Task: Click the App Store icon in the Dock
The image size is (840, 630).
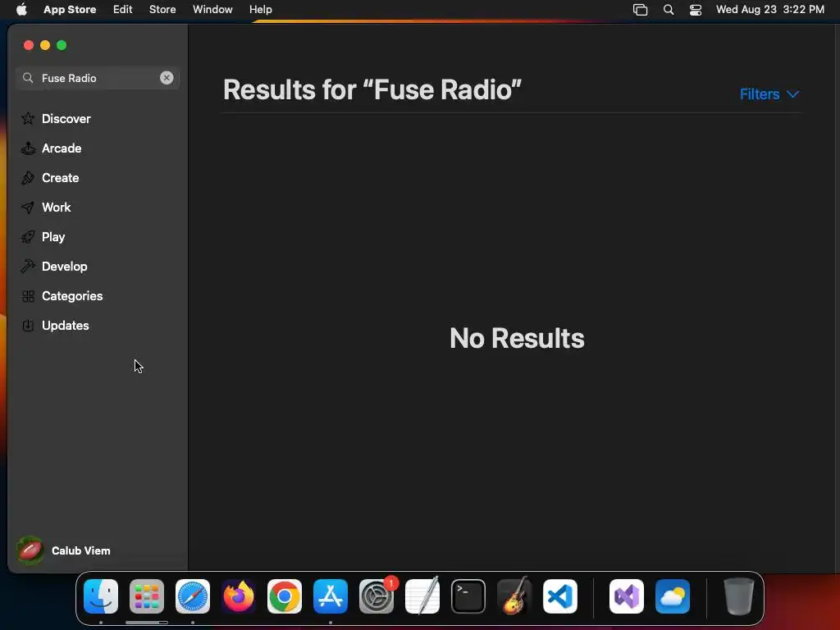Action: click(331, 596)
